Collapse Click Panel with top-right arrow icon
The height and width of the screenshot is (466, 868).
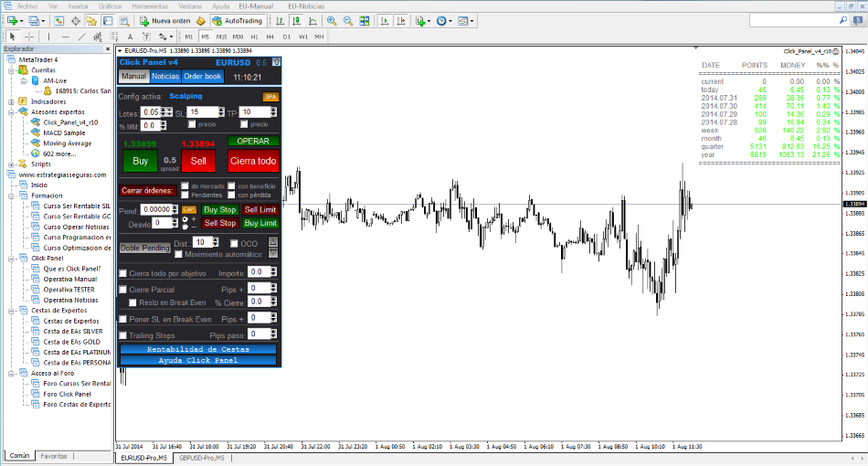click(x=276, y=62)
